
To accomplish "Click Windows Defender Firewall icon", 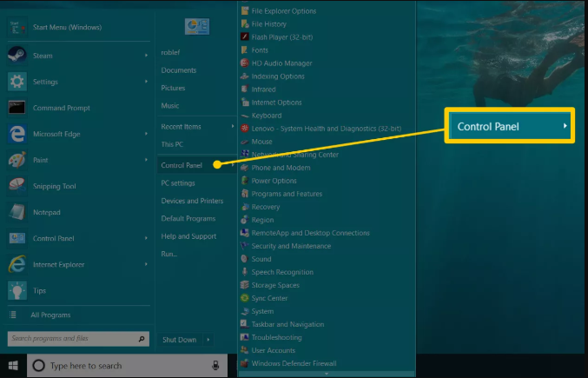I will point(245,363).
